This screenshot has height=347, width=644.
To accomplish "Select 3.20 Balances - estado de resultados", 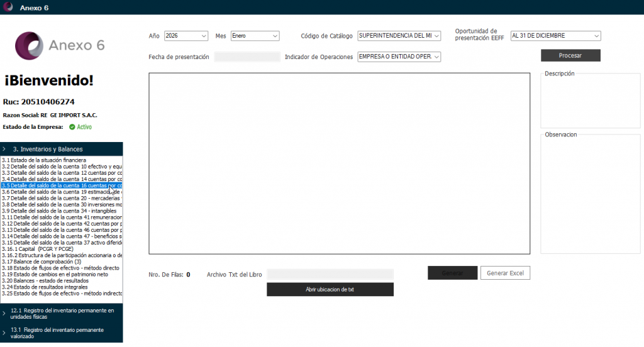I will 62,281.
